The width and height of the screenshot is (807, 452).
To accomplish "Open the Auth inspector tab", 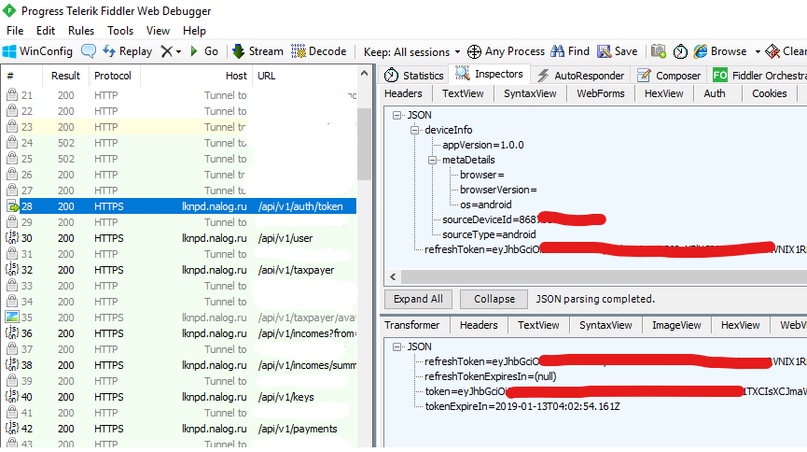I will (x=714, y=93).
